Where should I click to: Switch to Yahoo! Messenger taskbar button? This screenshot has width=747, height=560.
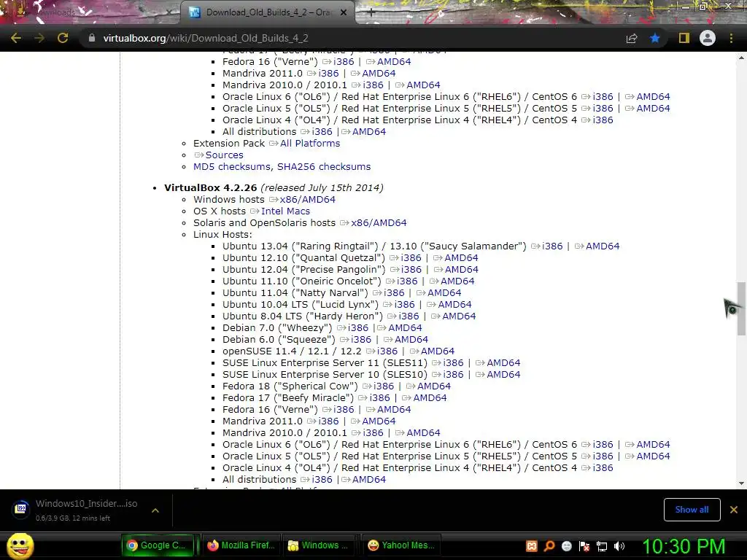click(402, 545)
